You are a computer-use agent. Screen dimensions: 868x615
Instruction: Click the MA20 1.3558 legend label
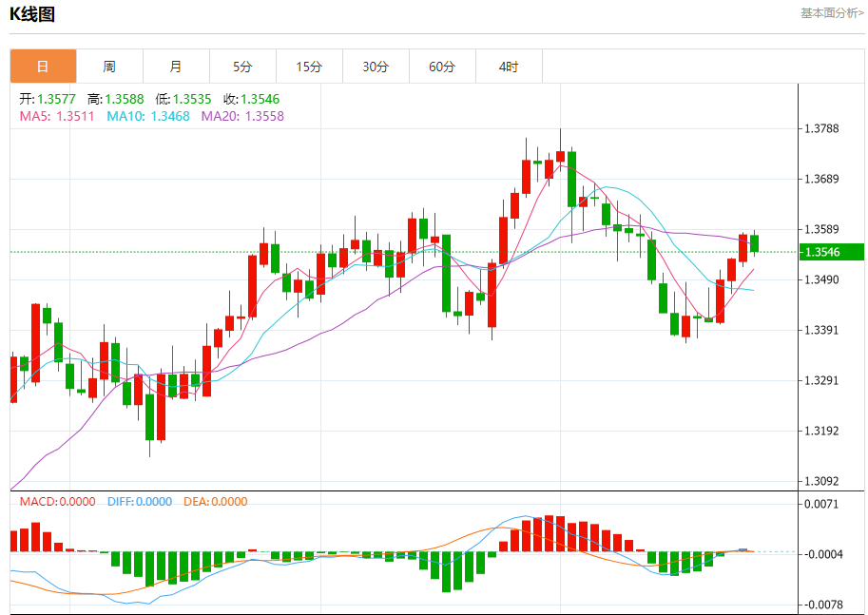click(242, 116)
